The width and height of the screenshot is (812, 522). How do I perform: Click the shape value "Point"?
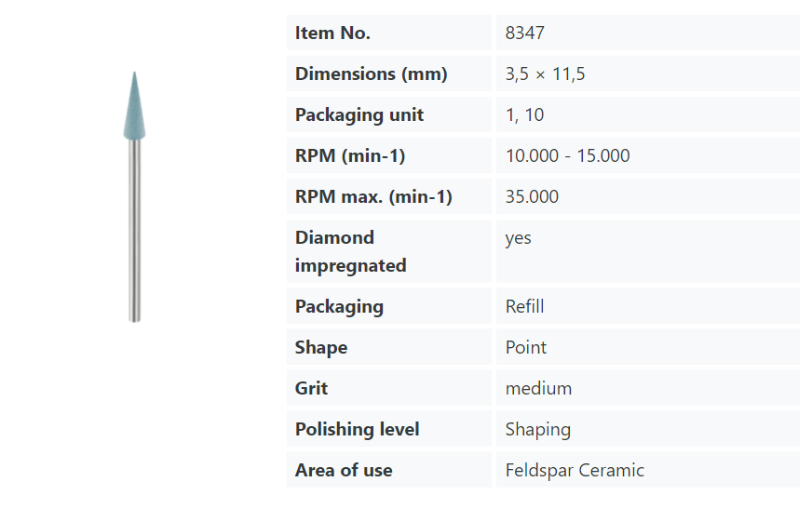[x=526, y=348]
